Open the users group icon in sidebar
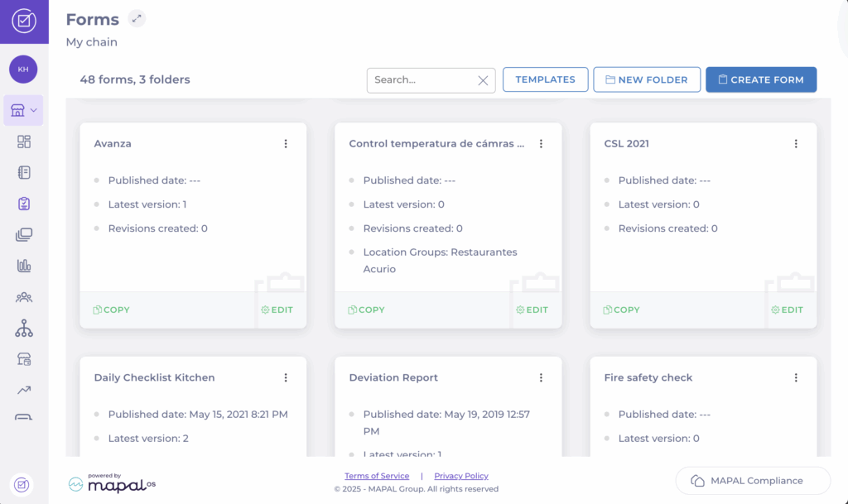This screenshot has height=504, width=848. coord(24,297)
